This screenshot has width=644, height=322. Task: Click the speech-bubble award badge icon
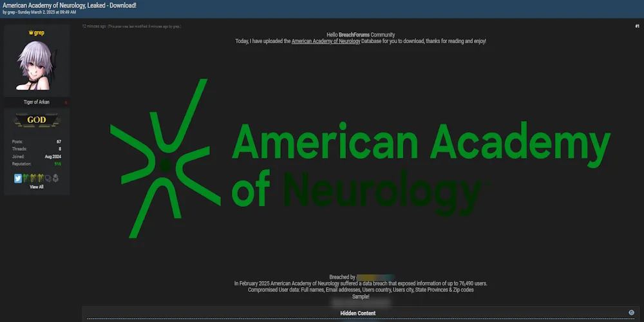coord(48,178)
